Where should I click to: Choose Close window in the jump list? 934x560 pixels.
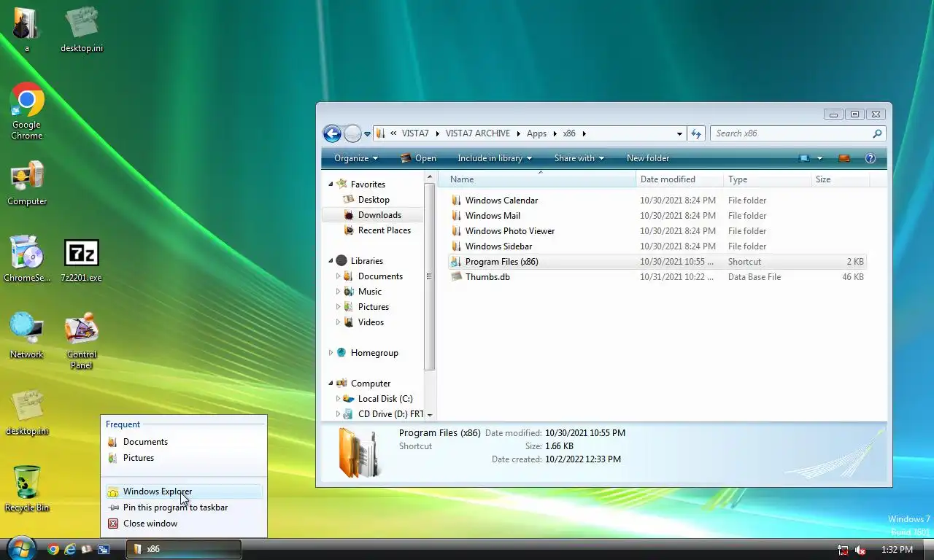coord(184,524)
